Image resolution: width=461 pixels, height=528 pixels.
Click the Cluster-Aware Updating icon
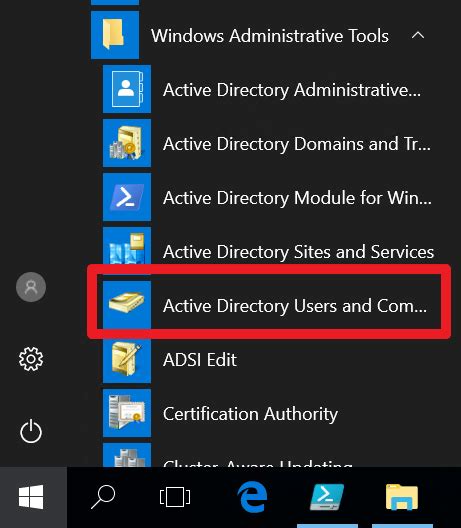[127, 455]
